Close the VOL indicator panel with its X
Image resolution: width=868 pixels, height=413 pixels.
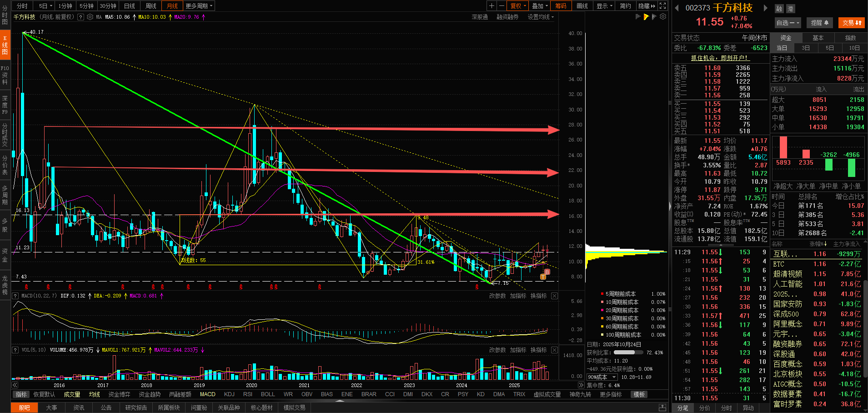coord(554,350)
